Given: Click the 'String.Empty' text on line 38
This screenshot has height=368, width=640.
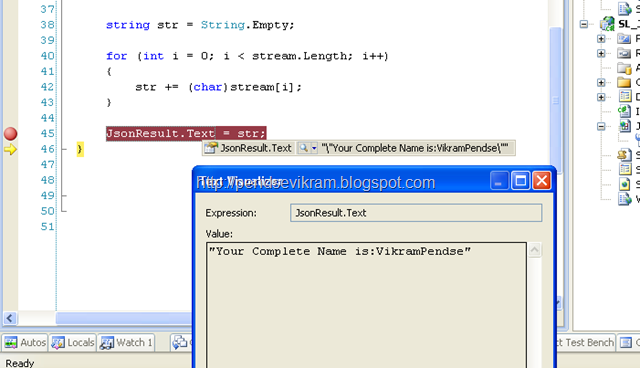Looking at the screenshot, I should 247,25.
